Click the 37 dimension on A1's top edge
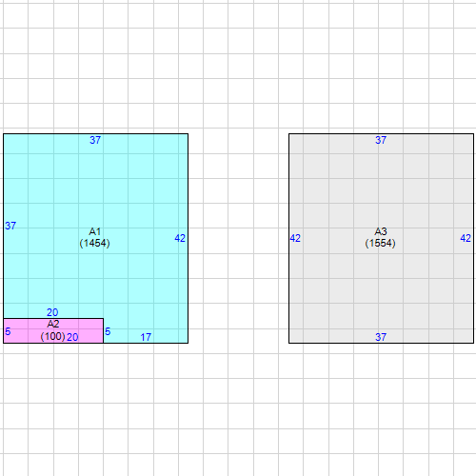The width and height of the screenshot is (476, 476). point(95,140)
